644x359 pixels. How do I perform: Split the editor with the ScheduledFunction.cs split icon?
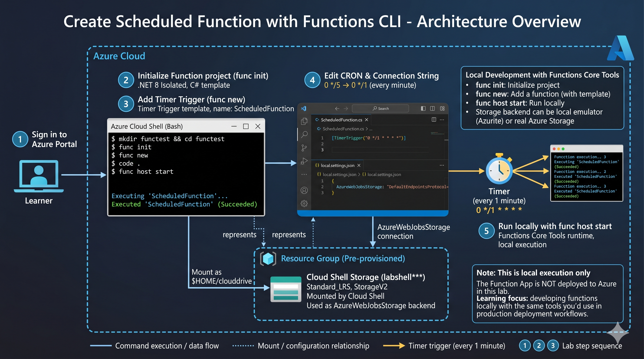pos(434,120)
